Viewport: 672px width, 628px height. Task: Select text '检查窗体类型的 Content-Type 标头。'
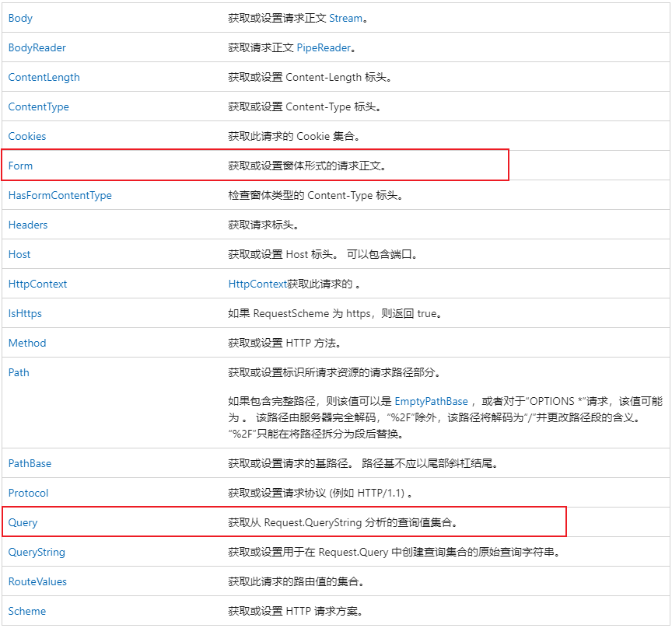click(315, 195)
